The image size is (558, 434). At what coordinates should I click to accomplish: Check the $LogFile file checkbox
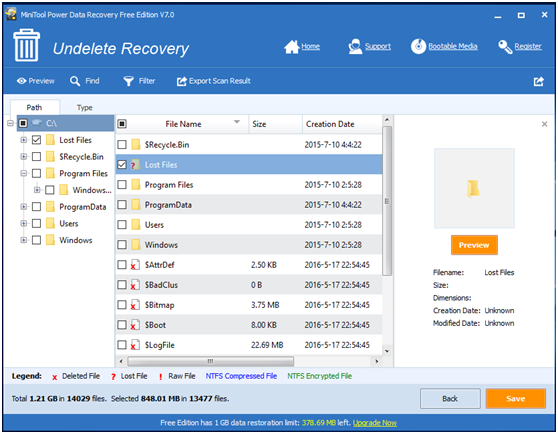click(122, 345)
